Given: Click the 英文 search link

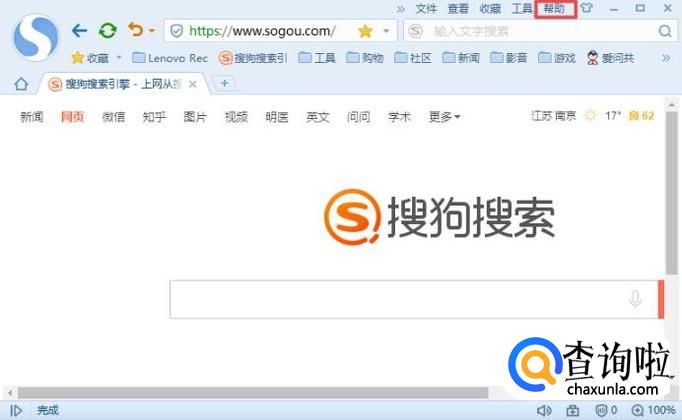Looking at the screenshot, I should tap(318, 117).
